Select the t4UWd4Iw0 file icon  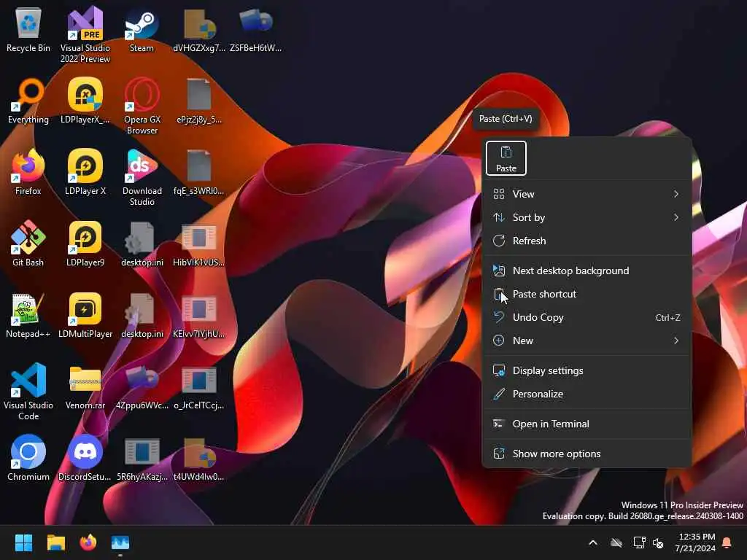pyautogui.click(x=198, y=458)
